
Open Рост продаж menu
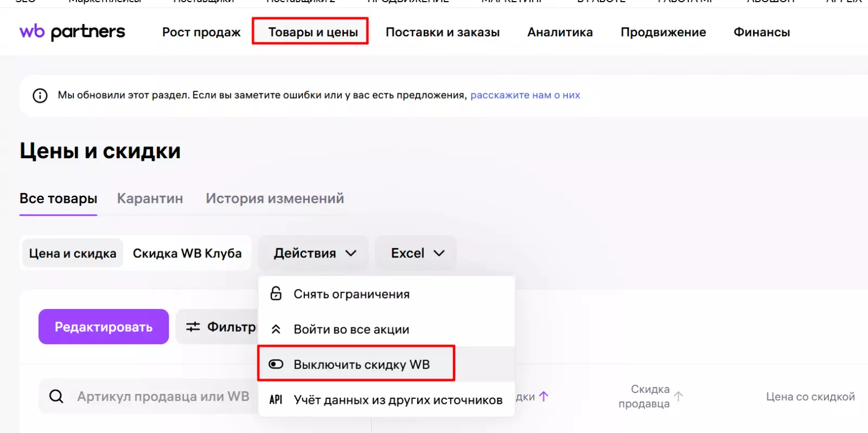201,32
